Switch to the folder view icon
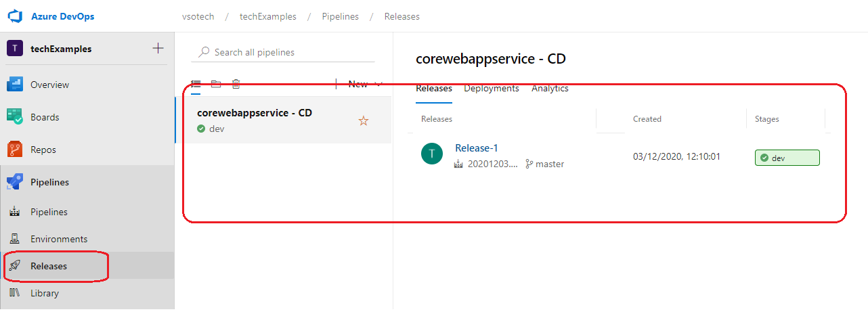This screenshot has height=314, width=868. tap(216, 84)
